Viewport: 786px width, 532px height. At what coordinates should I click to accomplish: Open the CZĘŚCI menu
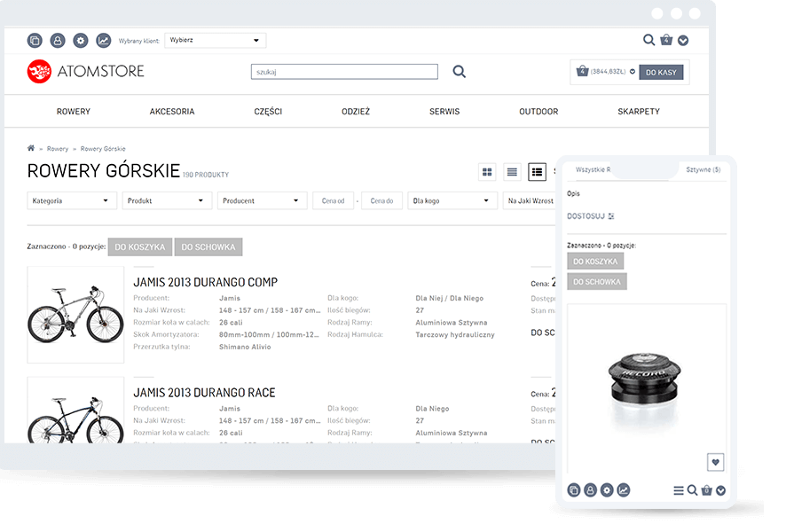tap(268, 111)
